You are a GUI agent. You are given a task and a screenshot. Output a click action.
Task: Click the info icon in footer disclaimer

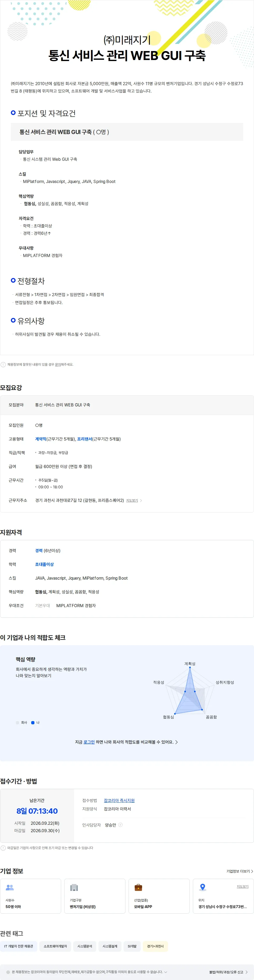pyautogui.click(x=8, y=972)
